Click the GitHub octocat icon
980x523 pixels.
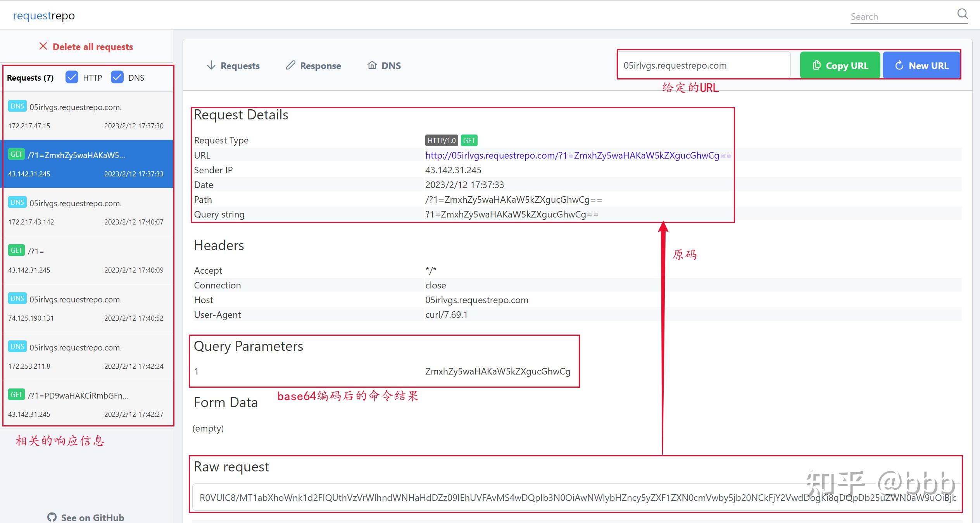(52, 517)
